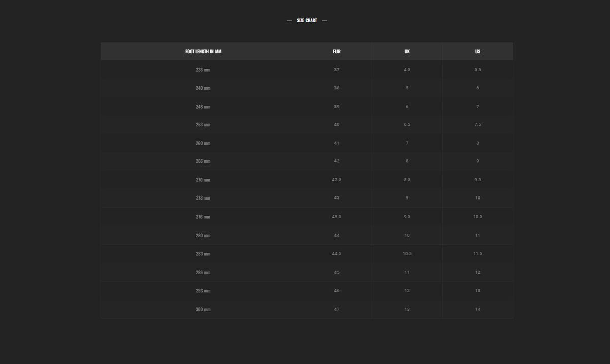The height and width of the screenshot is (364, 610).
Task: Select the EUR 42 cell in the 266 mm row
Action: coord(337,161)
